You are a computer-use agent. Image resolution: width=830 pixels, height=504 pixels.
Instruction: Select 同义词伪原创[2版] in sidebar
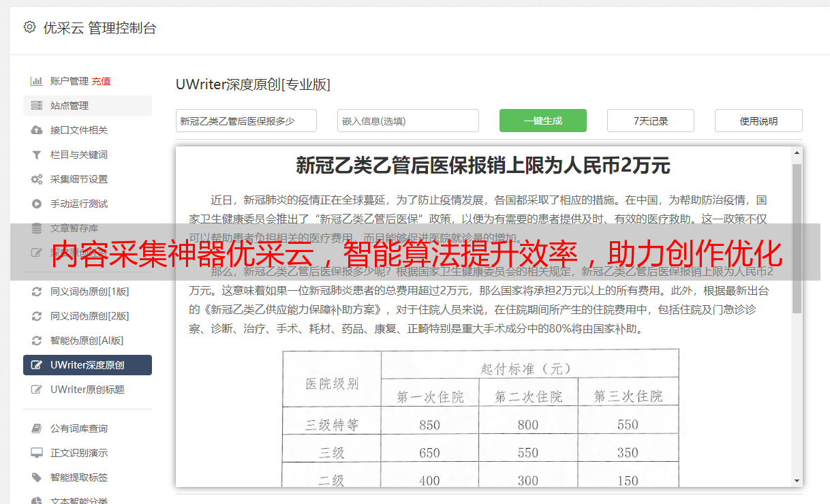pyautogui.click(x=89, y=316)
